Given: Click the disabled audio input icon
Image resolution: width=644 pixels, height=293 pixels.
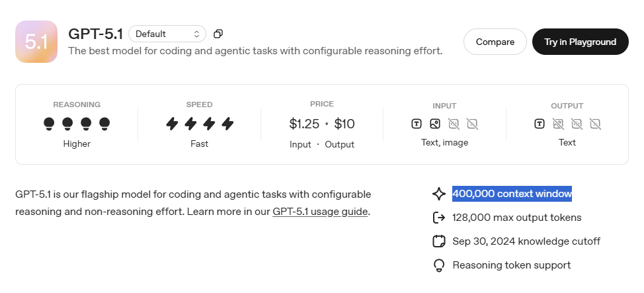Looking at the screenshot, I should 454,124.
